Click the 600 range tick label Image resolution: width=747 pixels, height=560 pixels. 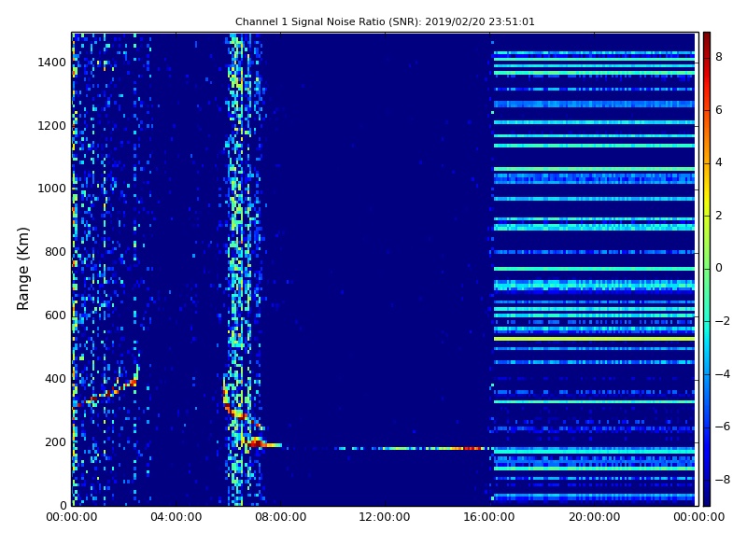[x=55, y=315]
